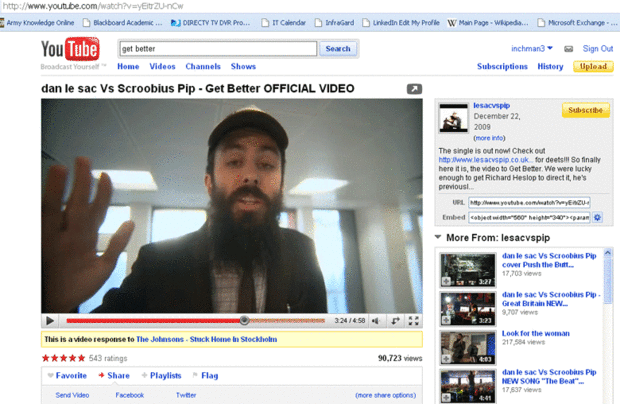Viewport: 620px width, 404px height.
Task: Click the '543 ratings' text
Action: (108, 358)
